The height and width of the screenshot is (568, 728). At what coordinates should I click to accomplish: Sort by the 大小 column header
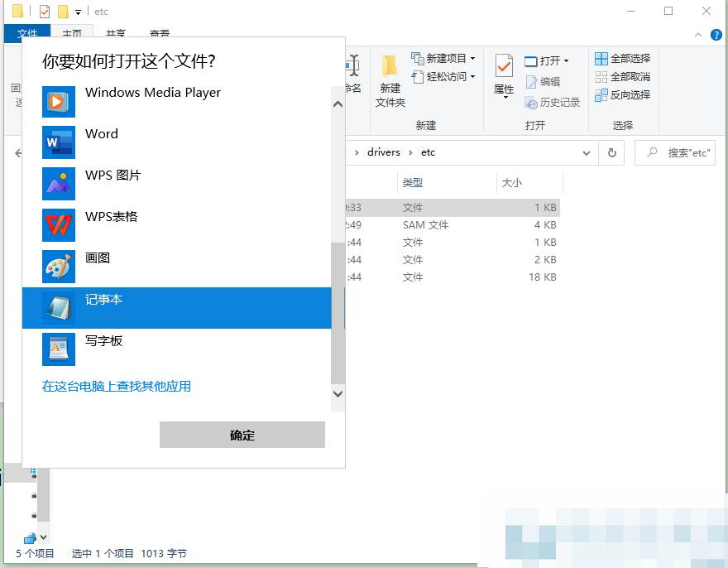coord(512,183)
